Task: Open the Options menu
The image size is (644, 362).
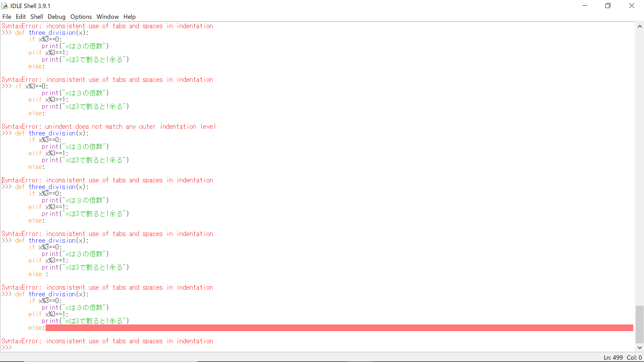Action: 81,17
